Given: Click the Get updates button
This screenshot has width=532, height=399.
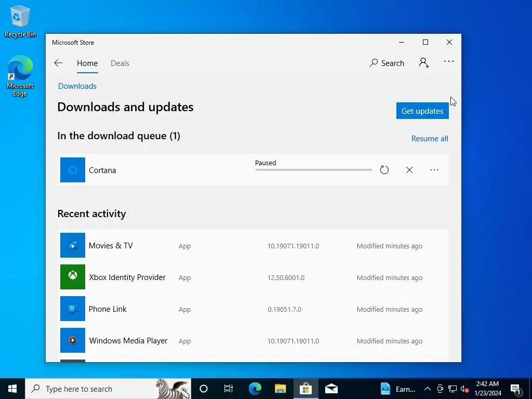Looking at the screenshot, I should pyautogui.click(x=422, y=111).
